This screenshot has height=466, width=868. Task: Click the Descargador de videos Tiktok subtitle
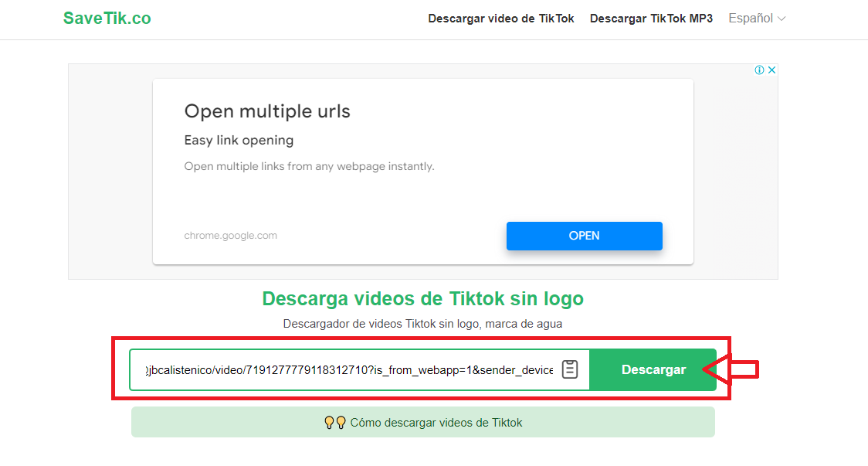(x=423, y=324)
